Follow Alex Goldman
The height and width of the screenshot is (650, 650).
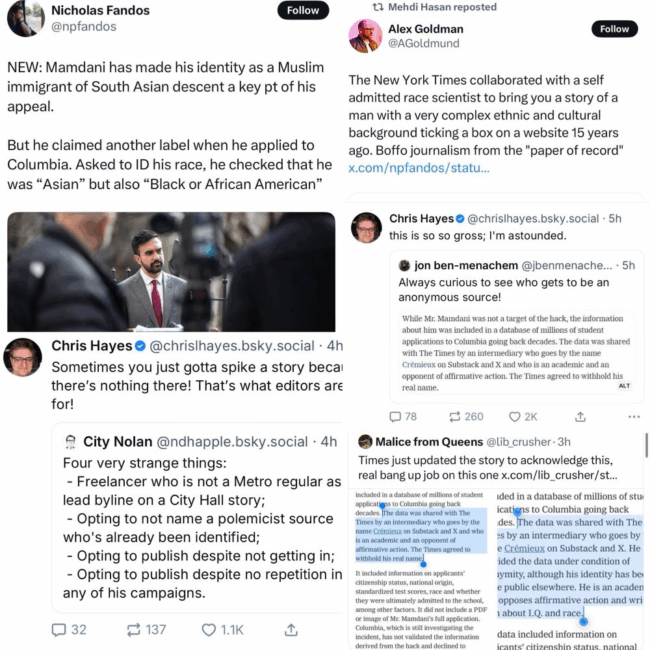tap(614, 29)
